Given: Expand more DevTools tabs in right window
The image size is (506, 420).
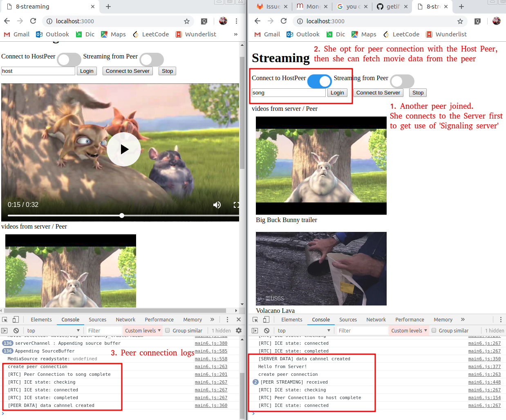Looking at the screenshot, I should [463, 319].
